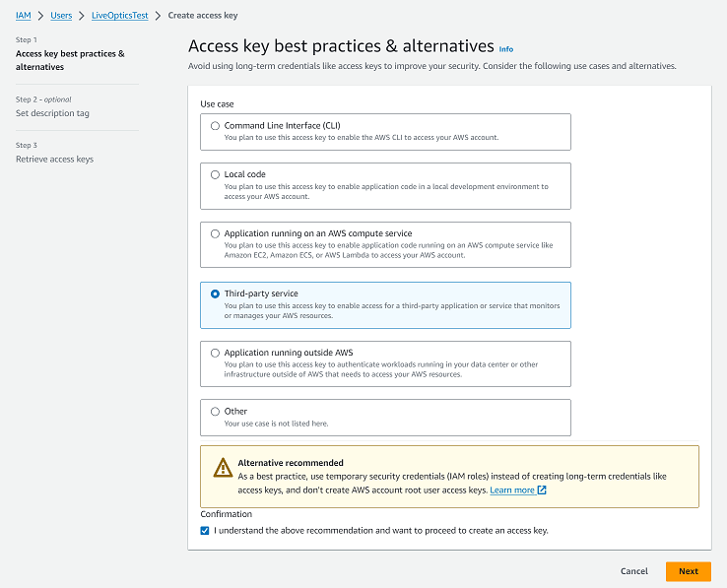727x588 pixels.
Task: Select Step 2 Set description tag
Action: [x=52, y=113]
